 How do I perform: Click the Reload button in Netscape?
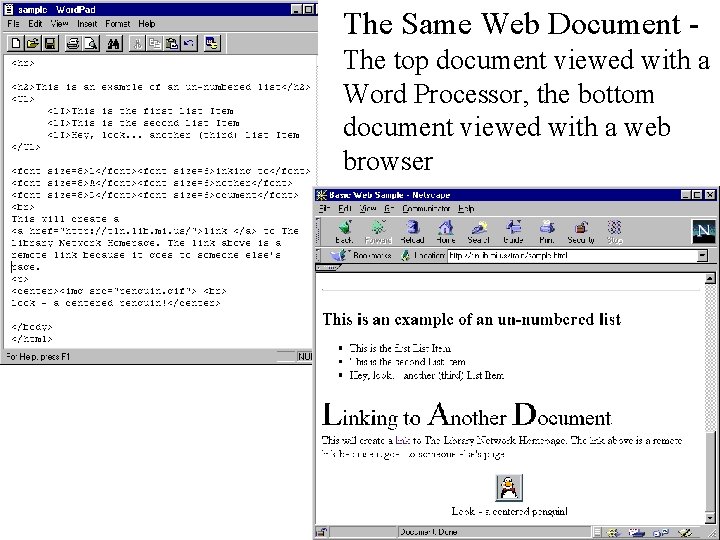(412, 232)
